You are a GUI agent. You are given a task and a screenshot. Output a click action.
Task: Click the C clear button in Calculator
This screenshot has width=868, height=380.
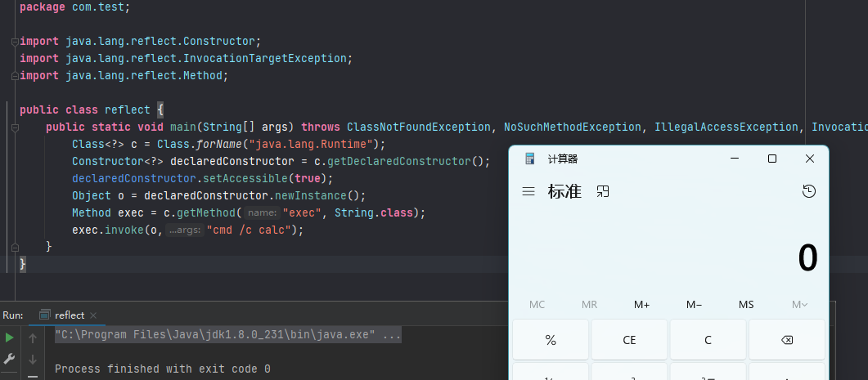(x=708, y=340)
